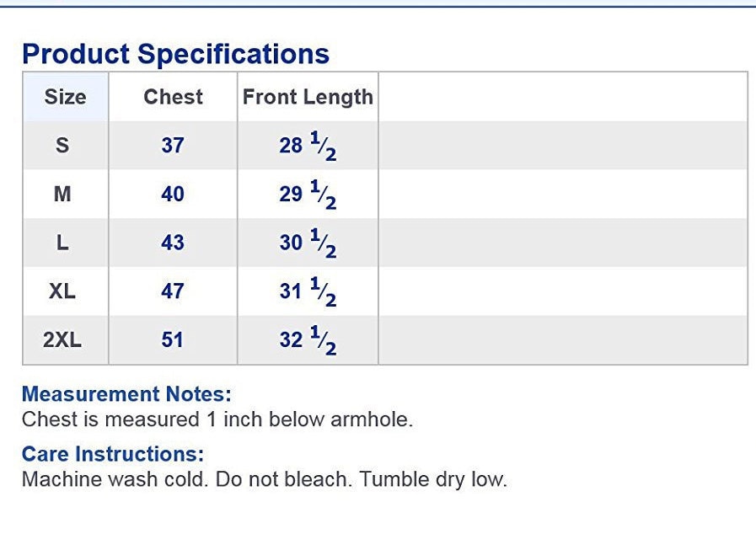The image size is (756, 534).
Task: Select the size L row label
Action: coord(62,243)
